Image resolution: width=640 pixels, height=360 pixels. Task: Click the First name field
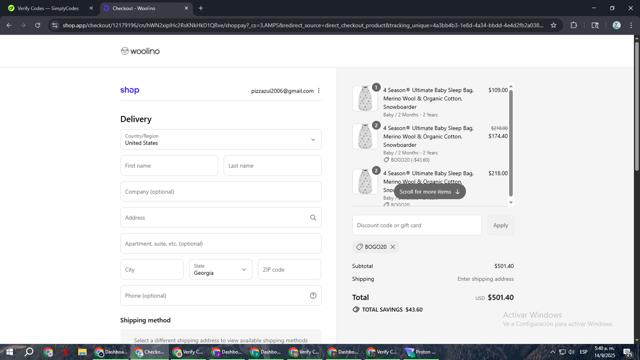click(x=169, y=166)
